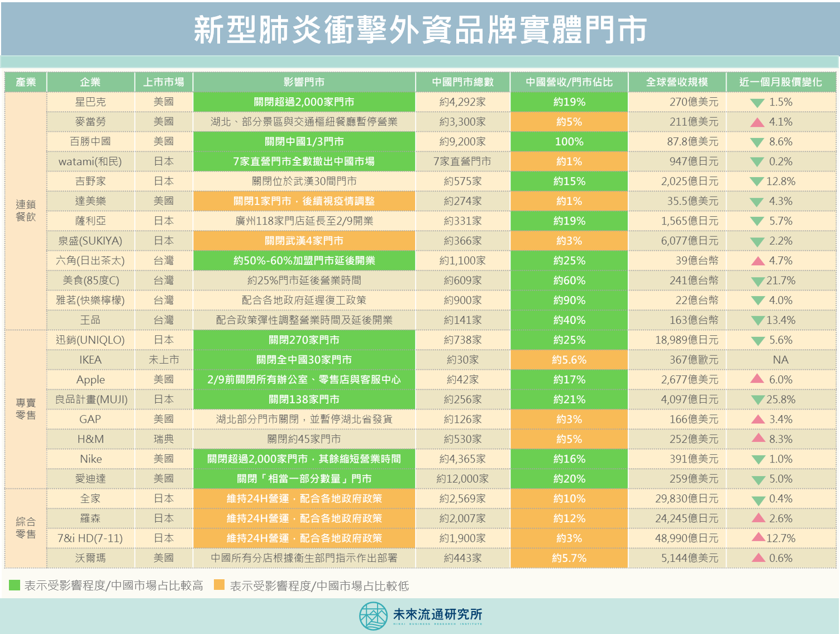Click the 約12,000家 store count cell

click(462, 479)
